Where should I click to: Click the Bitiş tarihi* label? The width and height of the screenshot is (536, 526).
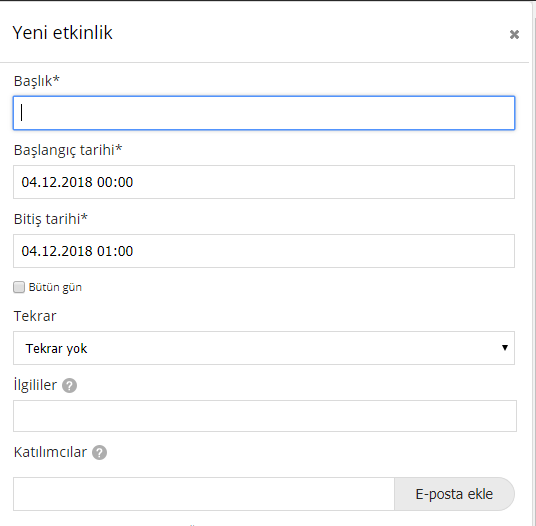tap(51, 219)
